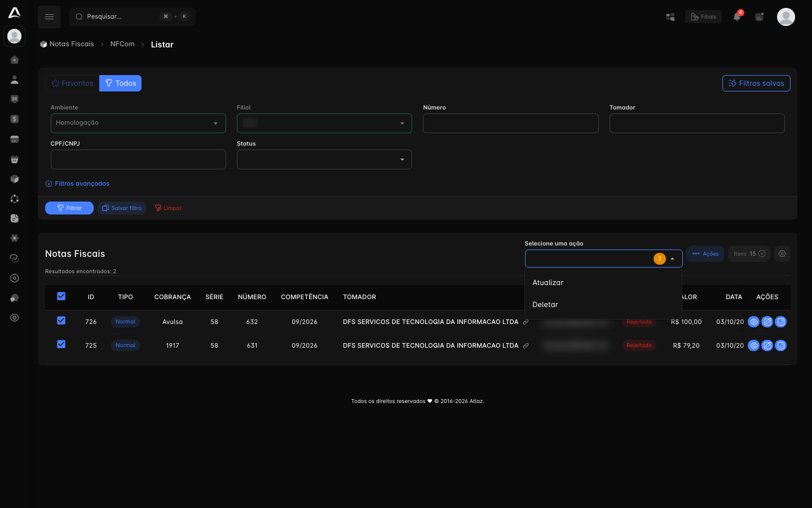The height and width of the screenshot is (508, 812).
Task: Open the Windows-style apps icon
Action: click(x=670, y=17)
